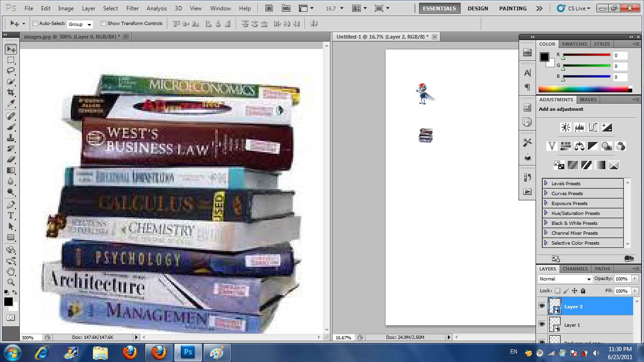The image size is (644, 362).
Task: Select the Pen tool
Action: (x=11, y=205)
